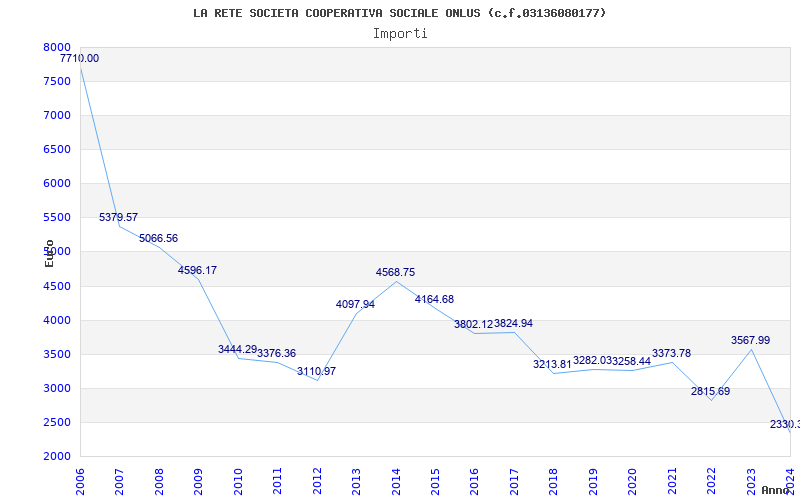This screenshot has height=500, width=800.
Task: Click the 3444.29 data label
Action: [x=237, y=349]
